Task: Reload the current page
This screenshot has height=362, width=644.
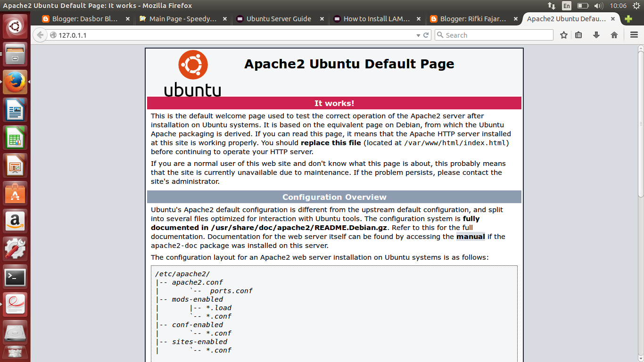Action: coord(426,35)
